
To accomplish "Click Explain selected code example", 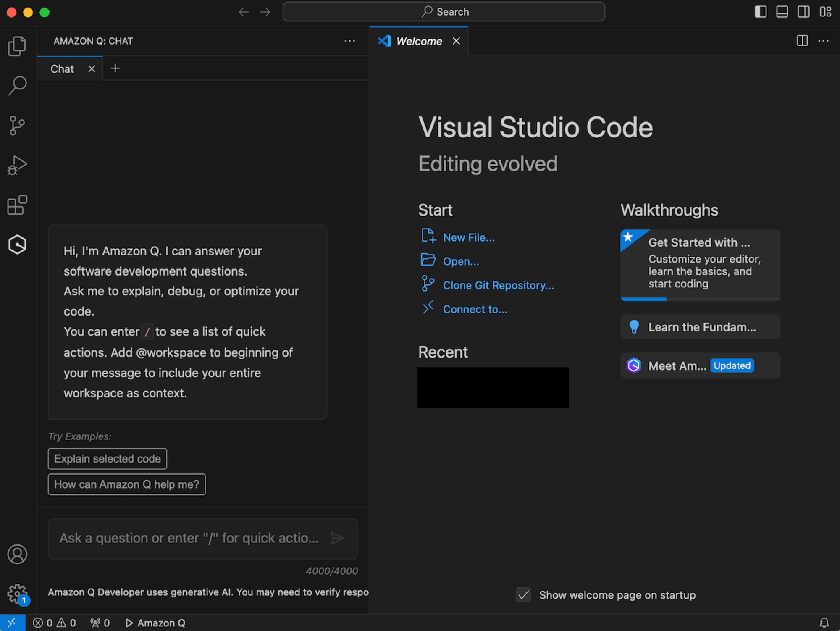I will click(107, 459).
